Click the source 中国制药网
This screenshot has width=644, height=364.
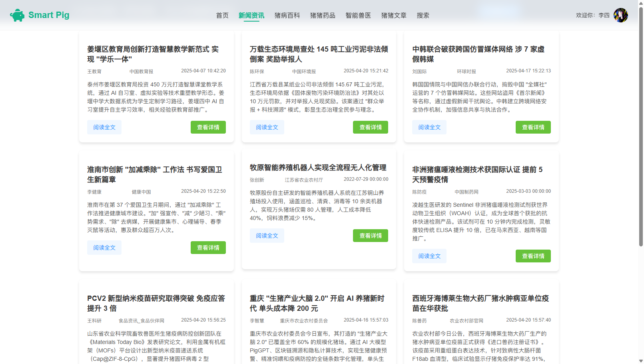(467, 192)
